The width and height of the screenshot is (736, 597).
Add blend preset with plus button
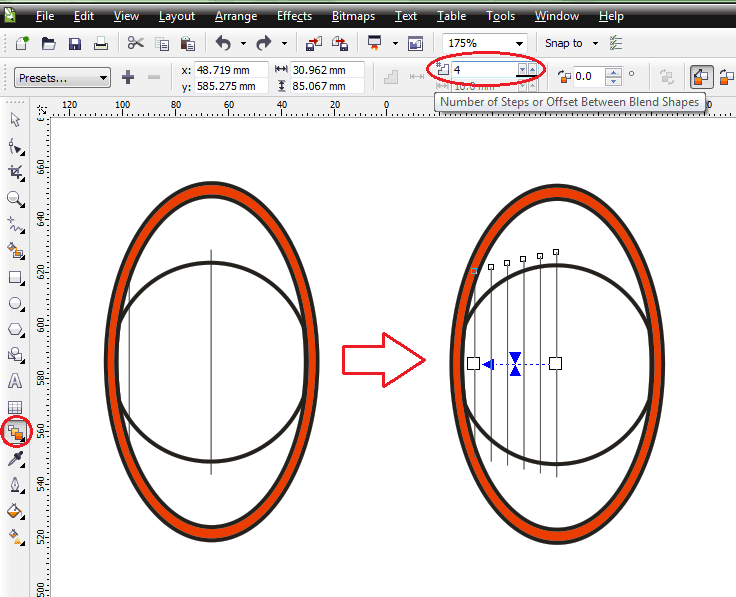point(128,77)
